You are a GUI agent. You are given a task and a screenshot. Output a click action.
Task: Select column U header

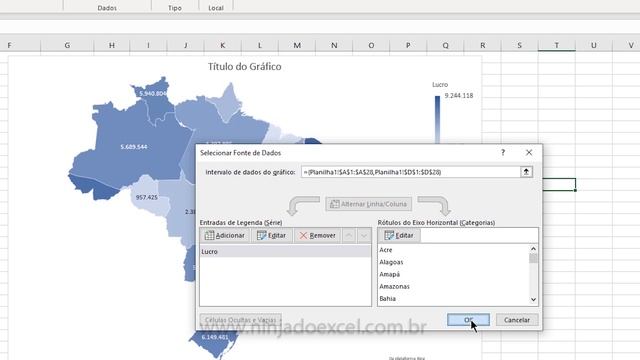point(594,45)
